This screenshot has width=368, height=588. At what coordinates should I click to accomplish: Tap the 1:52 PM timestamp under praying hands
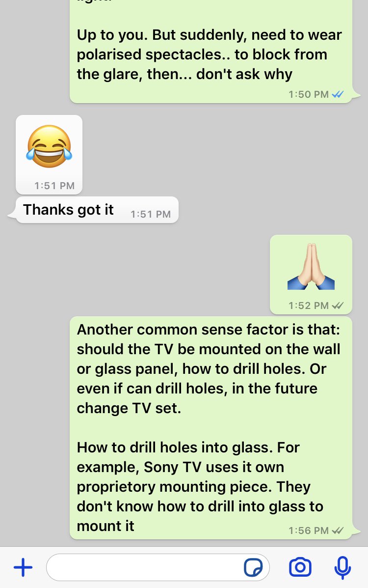click(x=309, y=305)
